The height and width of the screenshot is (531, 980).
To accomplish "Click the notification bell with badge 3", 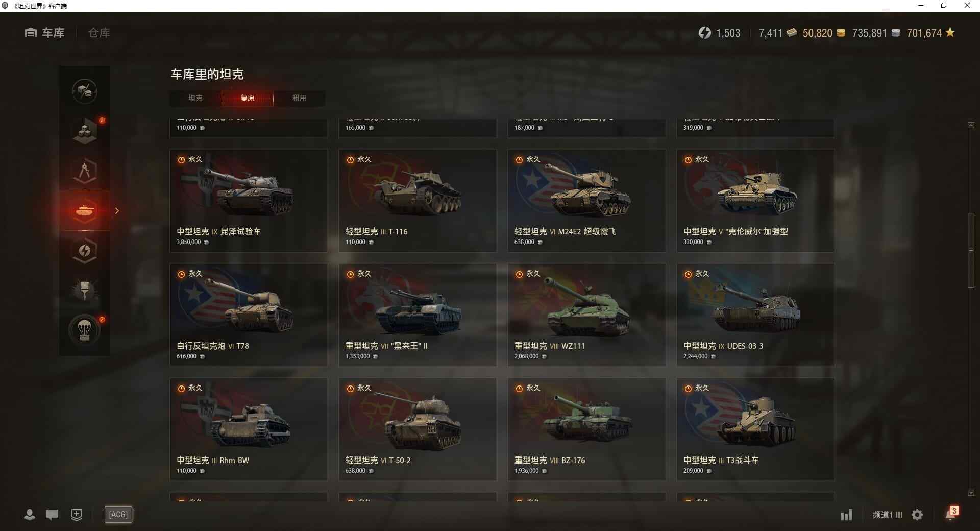I will coord(951,514).
